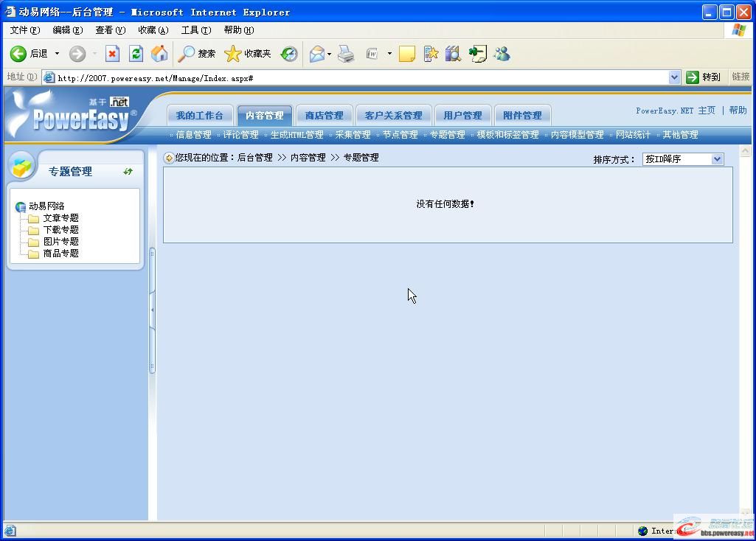Open the 后退 button dropdown arrow
Viewport: 756px width, 541px height.
click(57, 53)
